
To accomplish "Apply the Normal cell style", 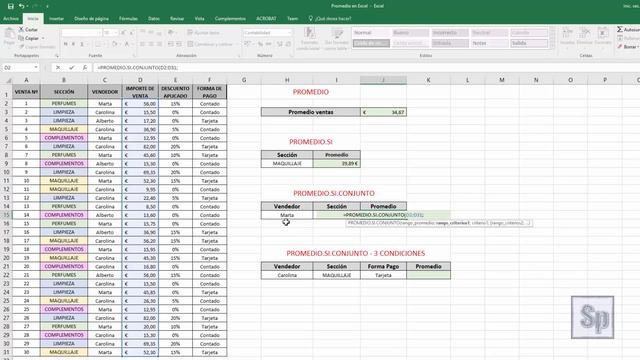I will coord(371,33).
